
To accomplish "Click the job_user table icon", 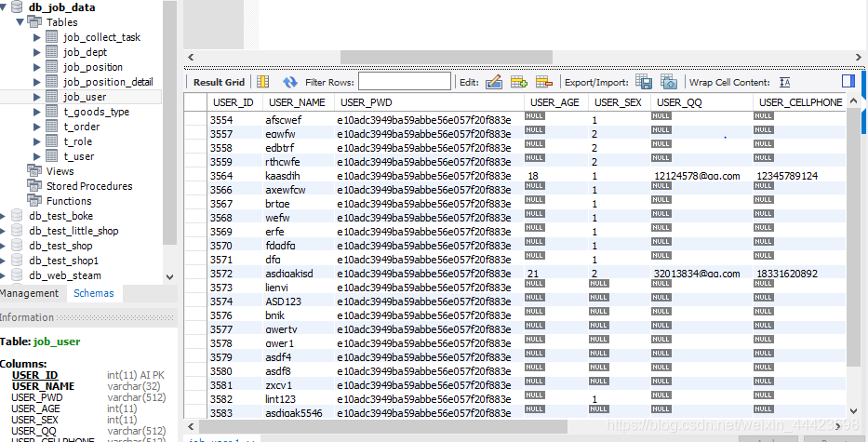I will click(x=51, y=97).
